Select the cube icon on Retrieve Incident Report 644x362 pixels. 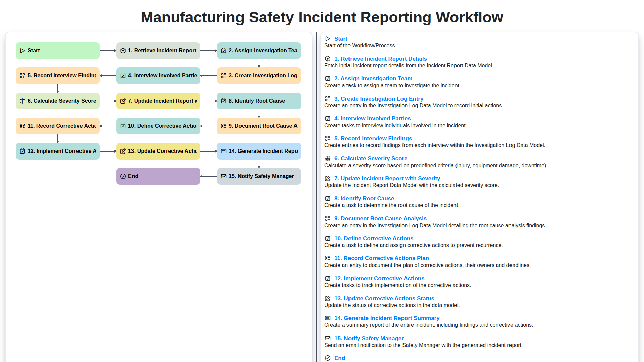(123, 50)
